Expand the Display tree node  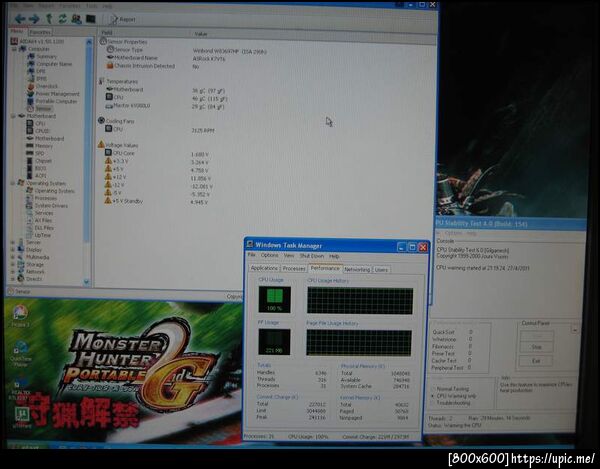[13, 249]
